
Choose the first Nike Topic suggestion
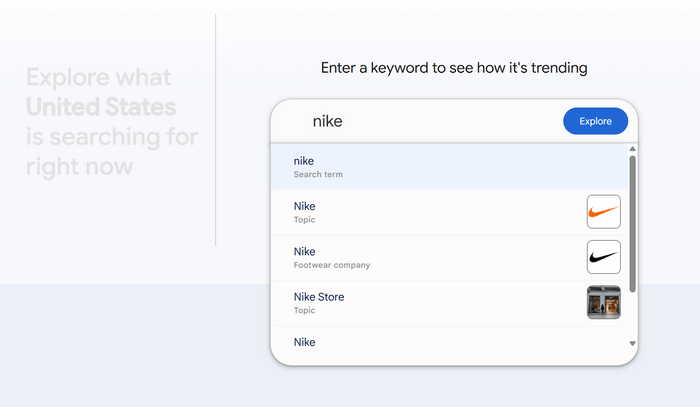[449, 212]
